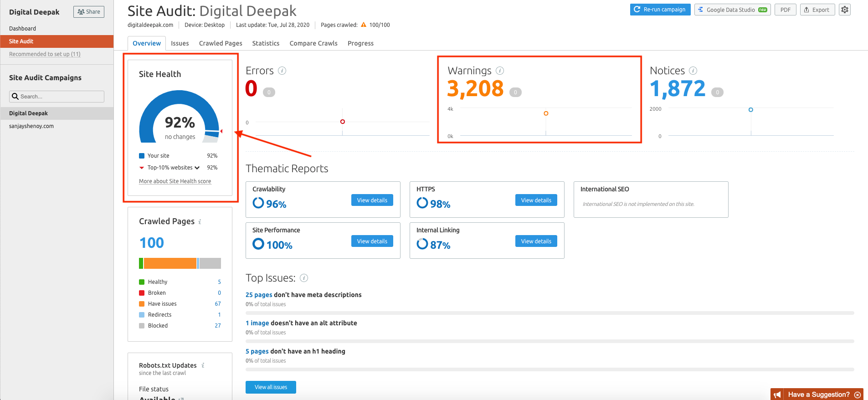This screenshot has height=400, width=868.
Task: Click the Errors chart data point
Action: coord(343,122)
